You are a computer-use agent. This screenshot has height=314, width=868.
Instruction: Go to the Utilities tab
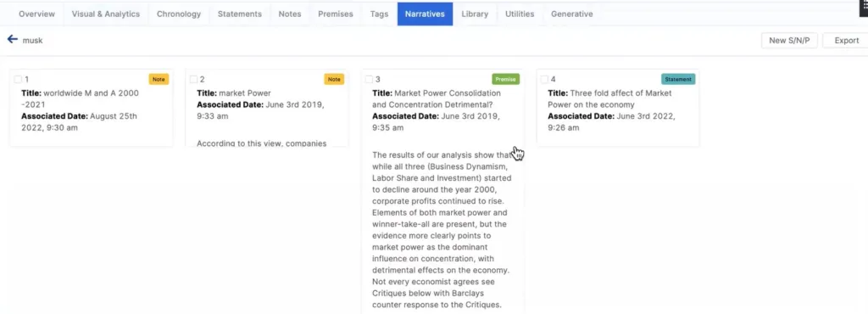[x=520, y=14]
